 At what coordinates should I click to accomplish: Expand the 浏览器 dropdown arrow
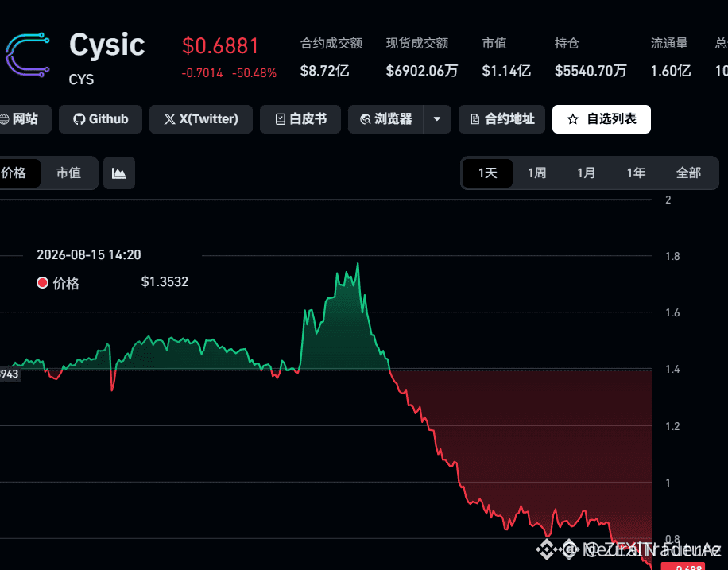click(x=437, y=119)
